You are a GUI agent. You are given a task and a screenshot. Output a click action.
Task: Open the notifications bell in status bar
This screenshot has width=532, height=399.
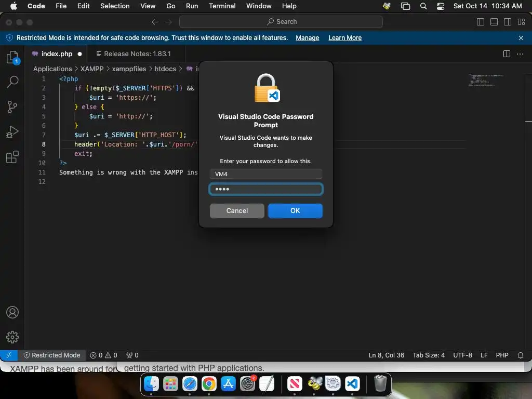pyautogui.click(x=521, y=355)
